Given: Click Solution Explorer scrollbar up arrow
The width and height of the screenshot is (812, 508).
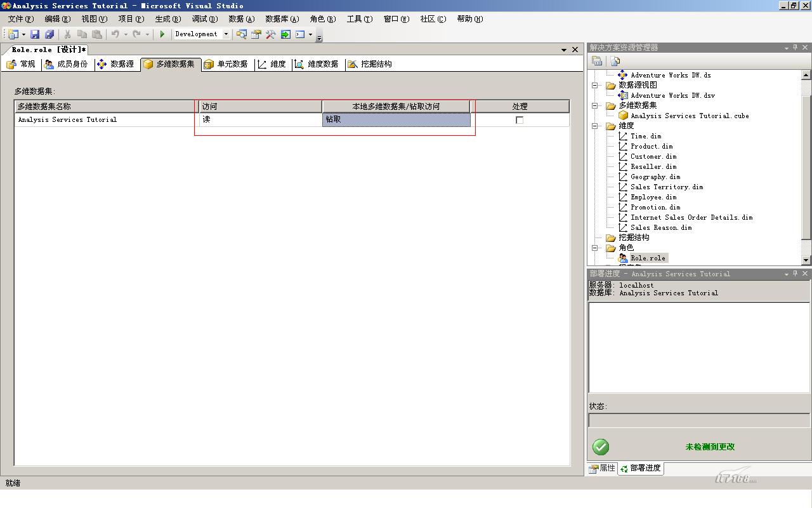Looking at the screenshot, I should [806, 75].
